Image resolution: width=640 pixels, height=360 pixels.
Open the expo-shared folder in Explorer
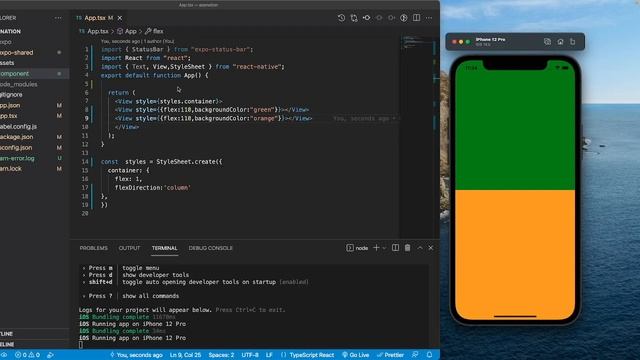(33, 52)
